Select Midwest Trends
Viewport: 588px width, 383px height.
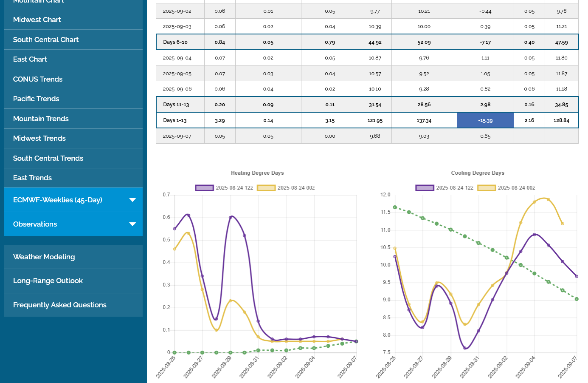[x=39, y=138]
